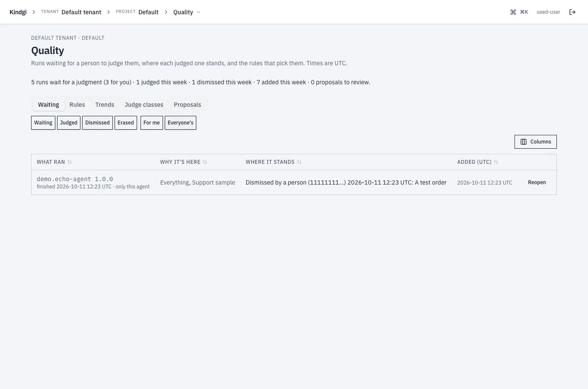
Task: Click the Everything rule link
Action: (174, 182)
